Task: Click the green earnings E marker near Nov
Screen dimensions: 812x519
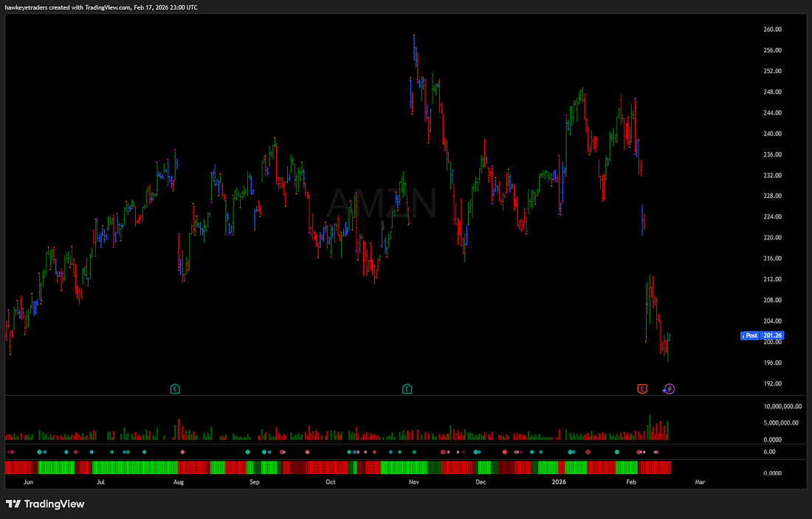Action: click(407, 388)
